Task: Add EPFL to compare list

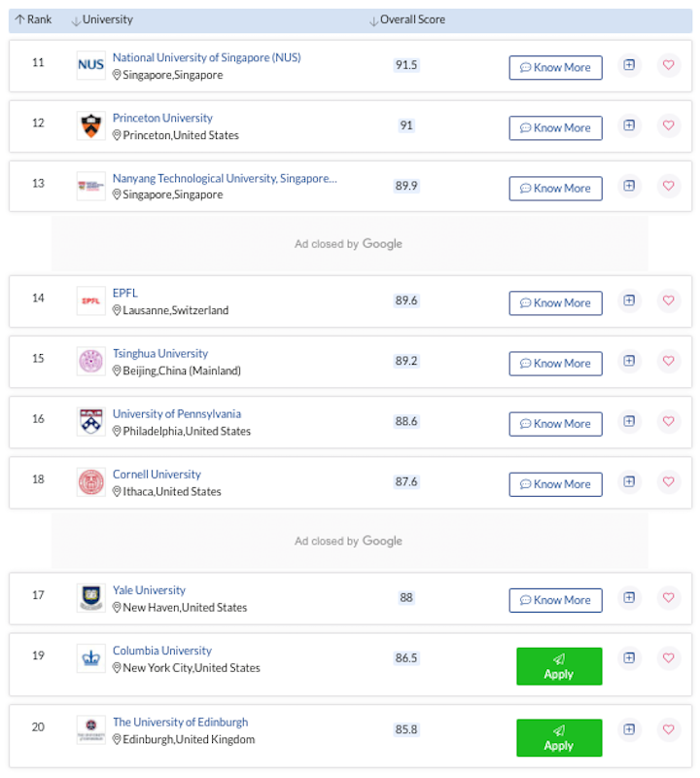Action: point(629,301)
